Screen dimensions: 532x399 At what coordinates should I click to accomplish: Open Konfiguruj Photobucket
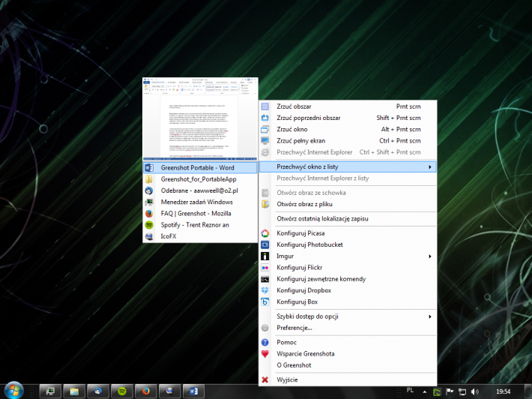(x=348, y=244)
